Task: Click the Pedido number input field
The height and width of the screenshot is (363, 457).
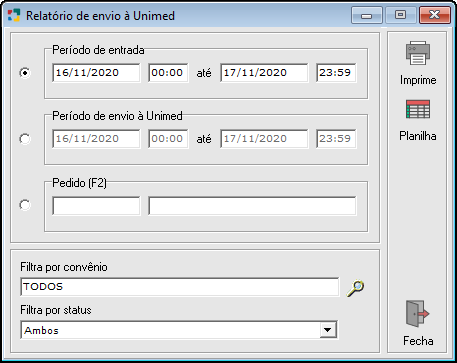Action: point(96,206)
